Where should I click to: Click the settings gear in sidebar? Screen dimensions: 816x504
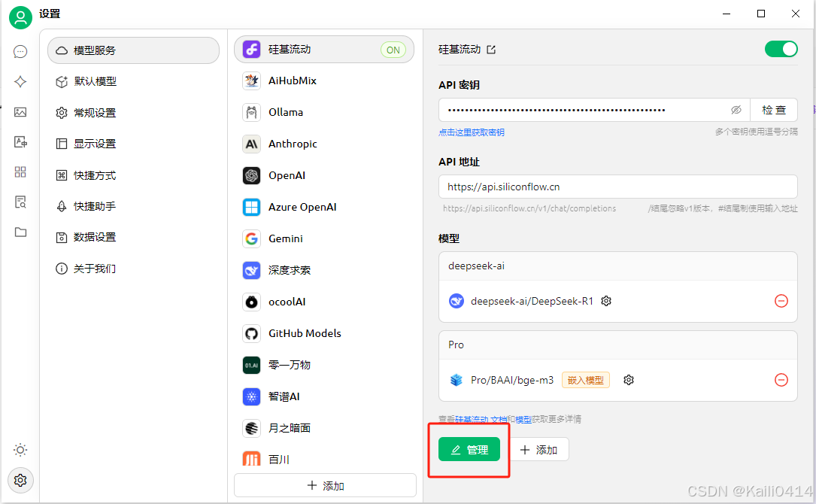tap(20, 480)
